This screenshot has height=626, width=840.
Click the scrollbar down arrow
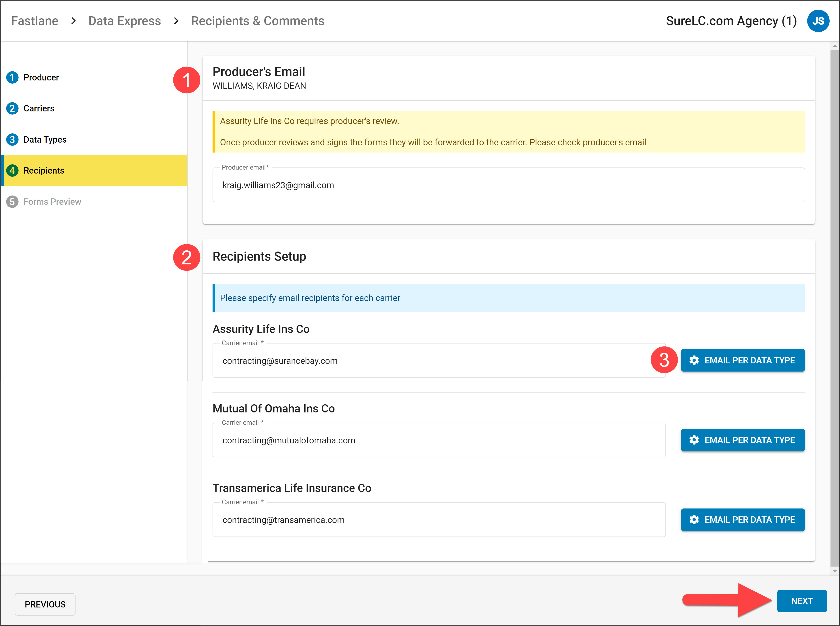pyautogui.click(x=834, y=571)
